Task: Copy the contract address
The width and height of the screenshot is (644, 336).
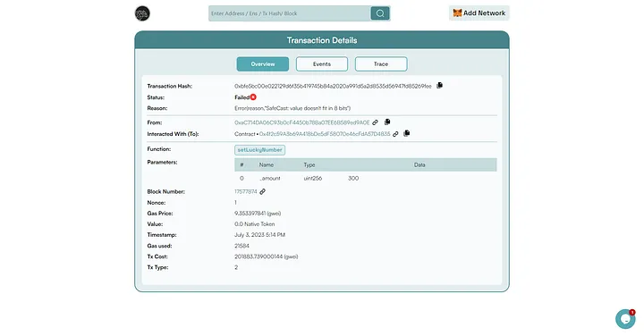Action: click(407, 133)
